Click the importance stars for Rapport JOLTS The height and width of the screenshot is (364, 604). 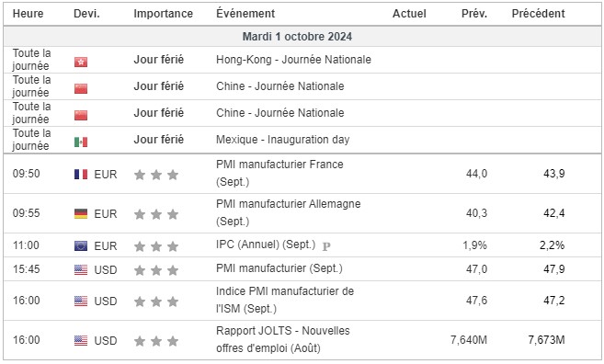(156, 341)
